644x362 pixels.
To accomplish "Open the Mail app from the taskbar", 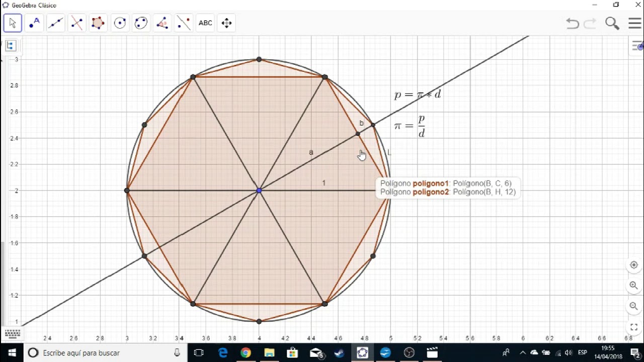I will [316, 353].
